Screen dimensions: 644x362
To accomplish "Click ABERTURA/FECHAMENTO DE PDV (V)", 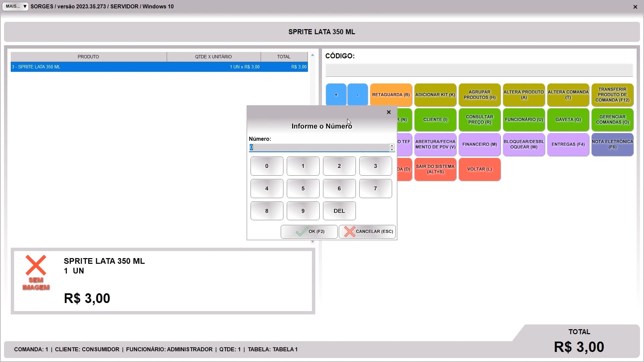I will coord(435,144).
